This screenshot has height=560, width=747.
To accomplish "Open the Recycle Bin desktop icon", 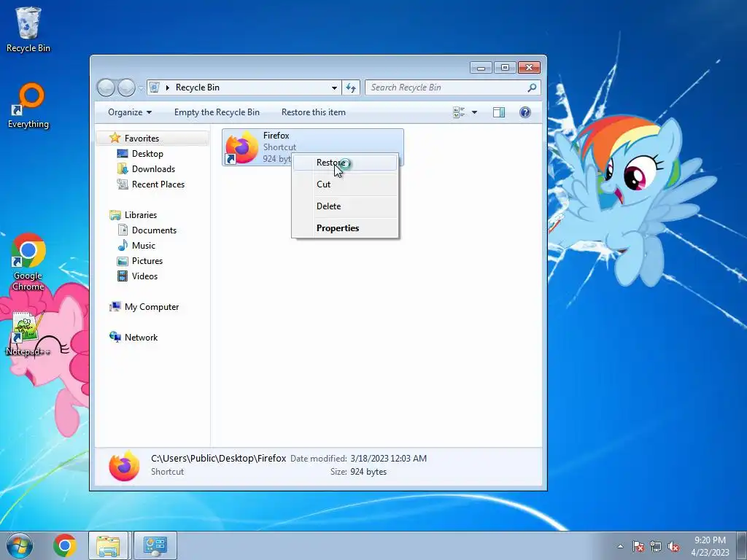I will (28, 29).
